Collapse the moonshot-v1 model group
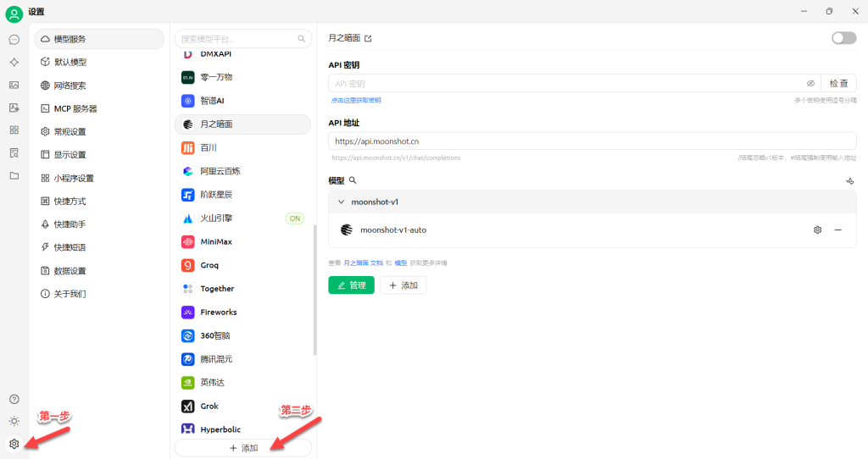This screenshot has height=459, width=868. coord(341,202)
